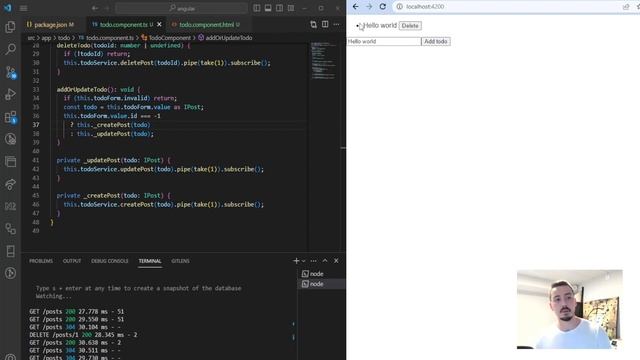Open addOrUpdateTodo breadcrumb dropdown
This screenshot has height=360, width=640.
(x=229, y=38)
